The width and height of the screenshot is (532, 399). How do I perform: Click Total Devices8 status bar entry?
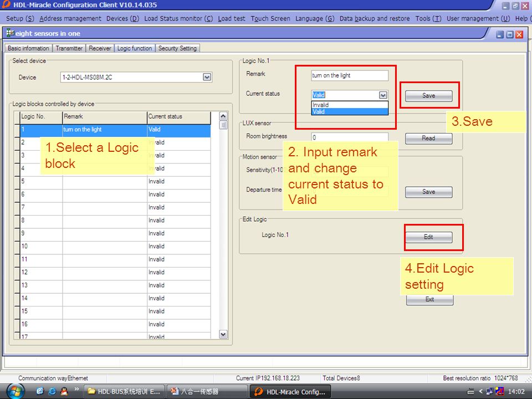341,378
